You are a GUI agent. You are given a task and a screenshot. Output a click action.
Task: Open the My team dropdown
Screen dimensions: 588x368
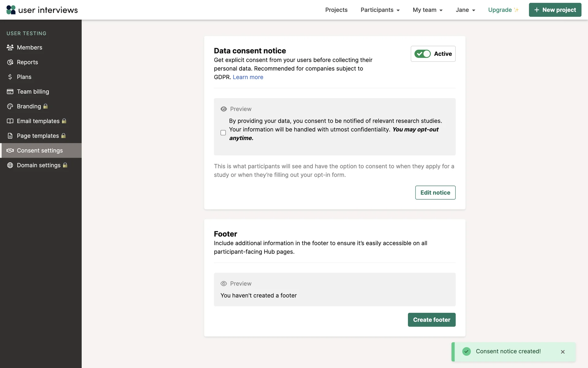pos(428,10)
